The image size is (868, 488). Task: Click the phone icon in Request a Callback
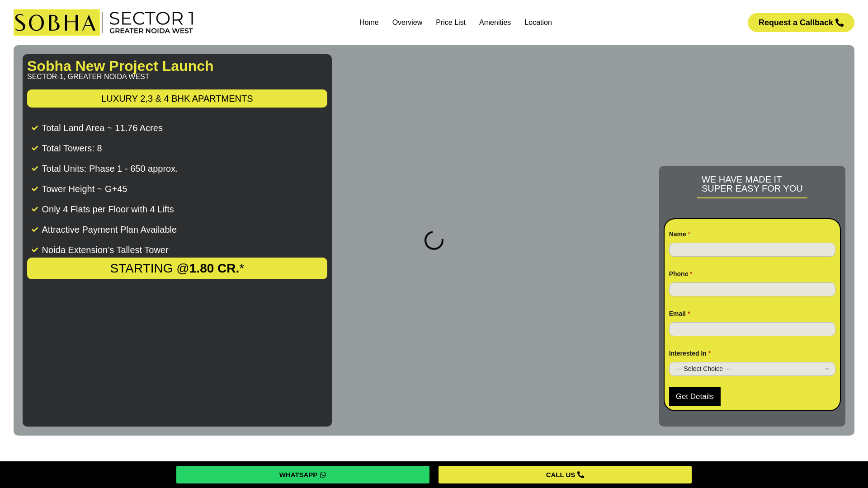point(840,23)
